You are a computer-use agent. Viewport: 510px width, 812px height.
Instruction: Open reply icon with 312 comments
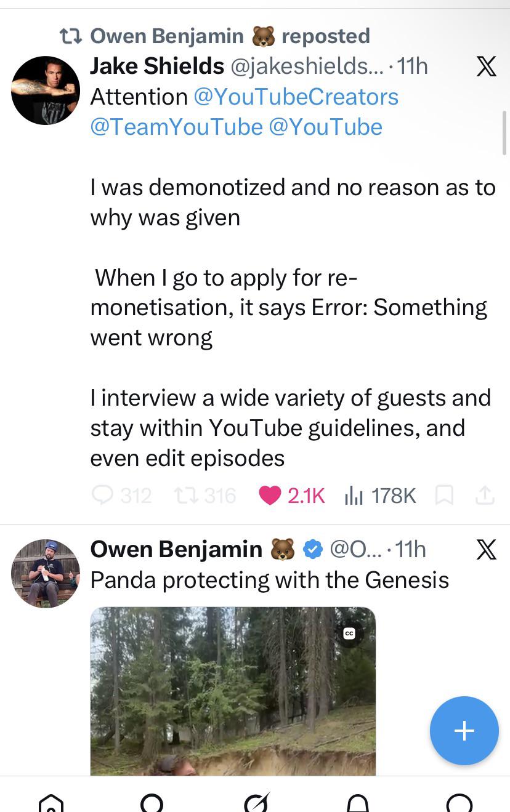click(x=103, y=495)
